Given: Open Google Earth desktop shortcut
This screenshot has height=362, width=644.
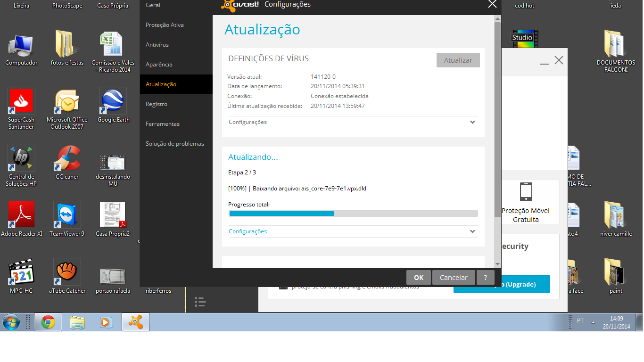Looking at the screenshot, I should click(113, 102).
